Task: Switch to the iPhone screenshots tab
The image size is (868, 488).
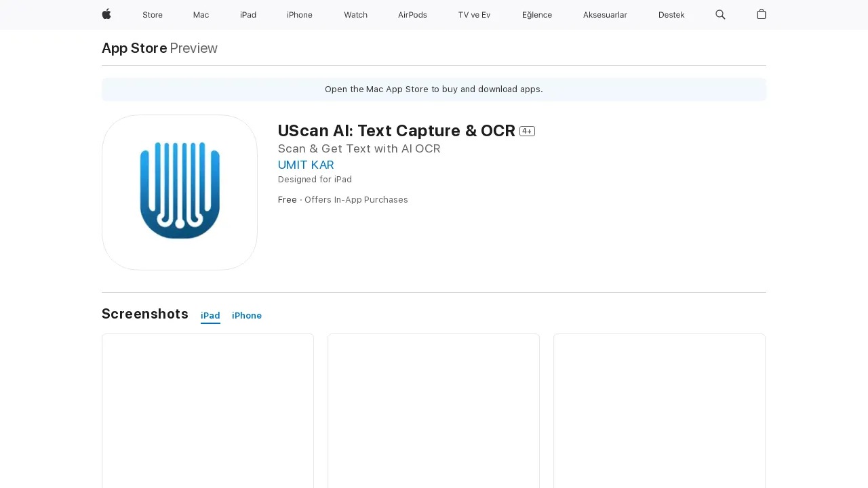Action: point(246,315)
